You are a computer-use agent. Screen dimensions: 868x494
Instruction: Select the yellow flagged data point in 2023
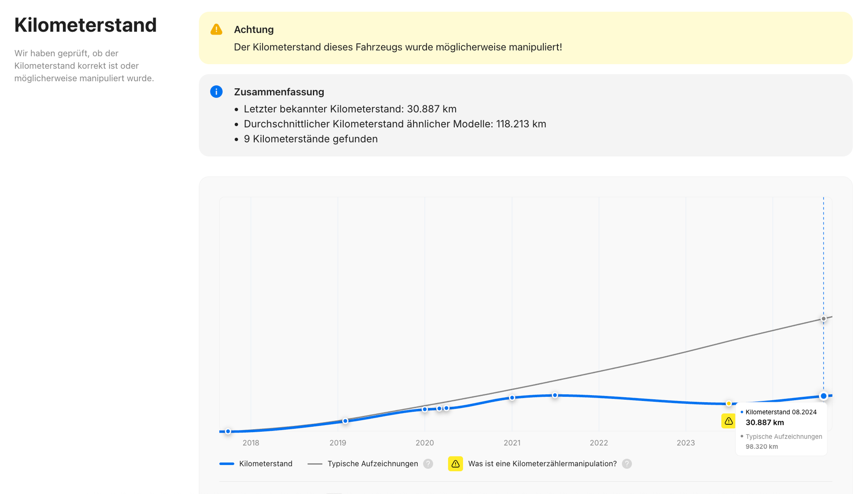(729, 403)
